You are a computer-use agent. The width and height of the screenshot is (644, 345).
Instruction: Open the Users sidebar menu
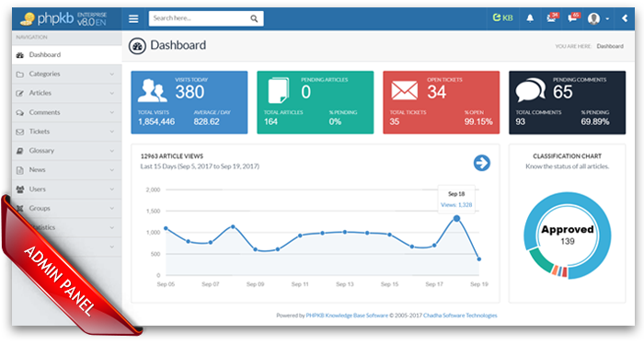67,190
